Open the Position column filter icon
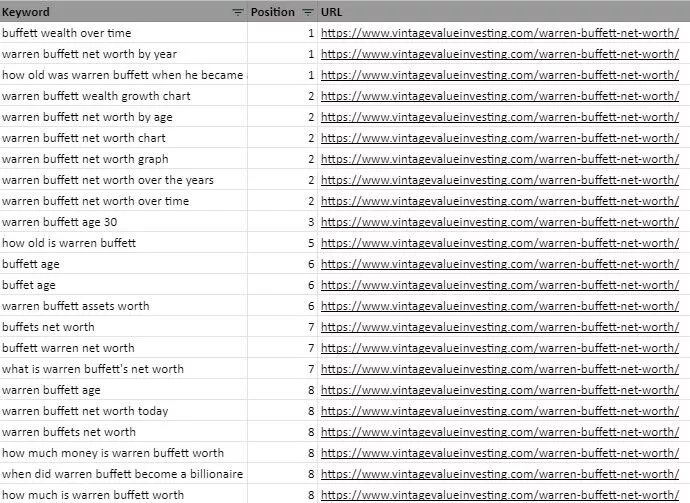 (308, 12)
